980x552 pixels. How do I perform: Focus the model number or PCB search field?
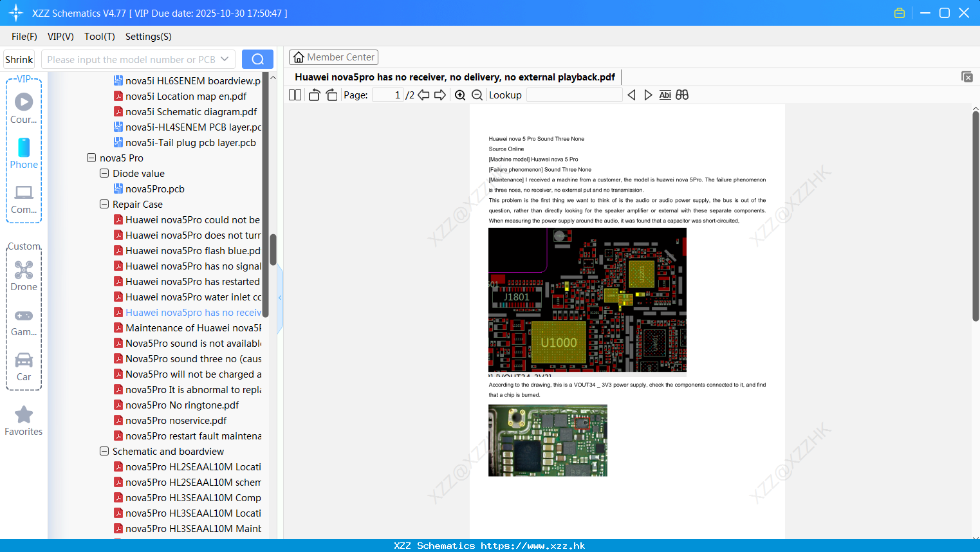click(x=131, y=60)
